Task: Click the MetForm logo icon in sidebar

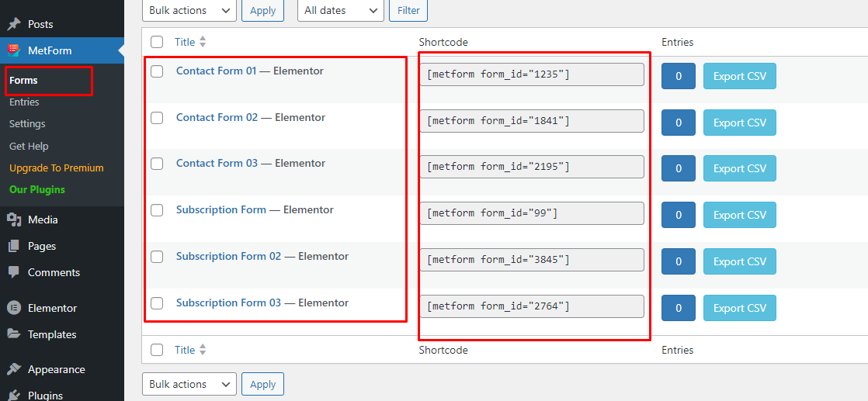Action: click(15, 51)
